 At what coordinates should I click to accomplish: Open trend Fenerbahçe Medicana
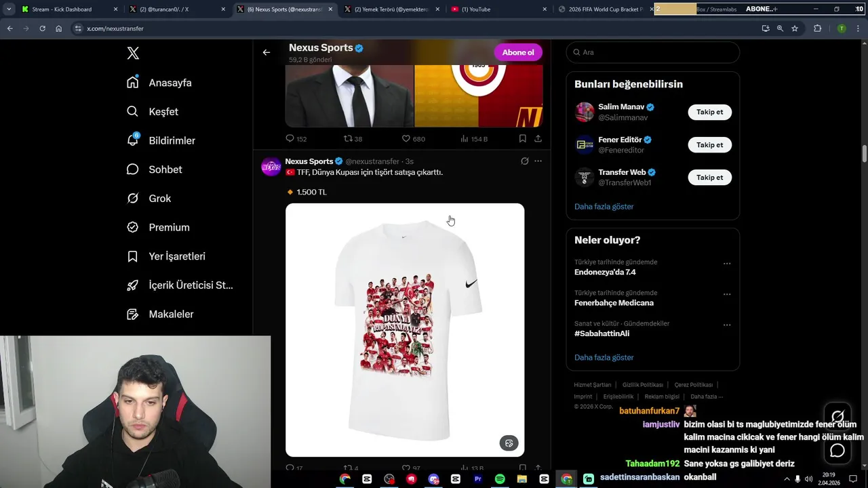(614, 302)
